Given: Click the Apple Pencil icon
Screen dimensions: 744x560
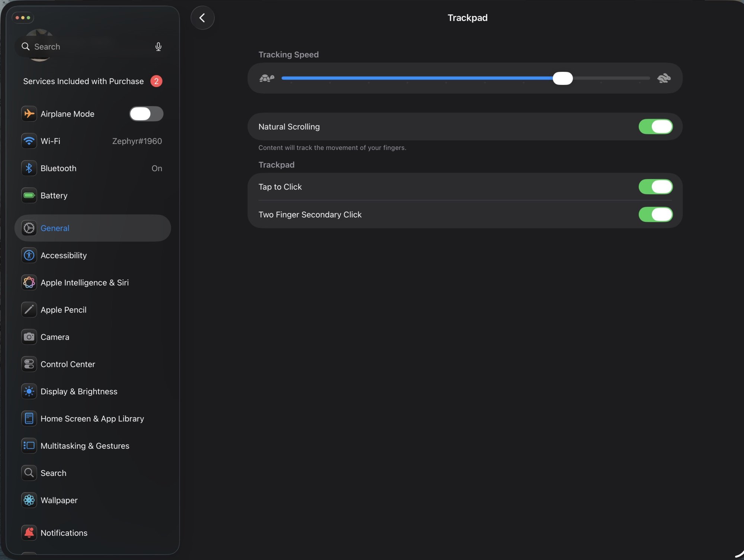Looking at the screenshot, I should [29, 310].
